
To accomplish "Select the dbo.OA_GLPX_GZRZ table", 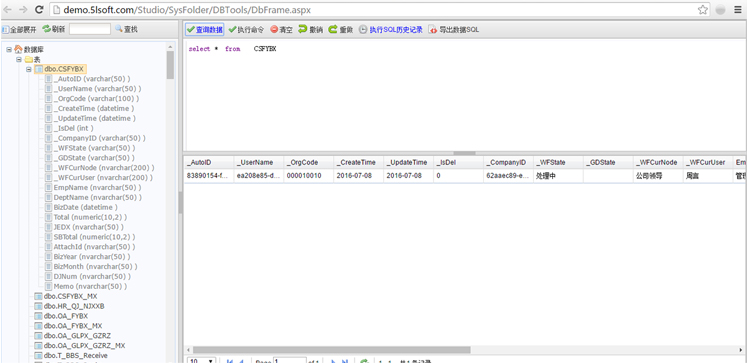I will pos(77,336).
